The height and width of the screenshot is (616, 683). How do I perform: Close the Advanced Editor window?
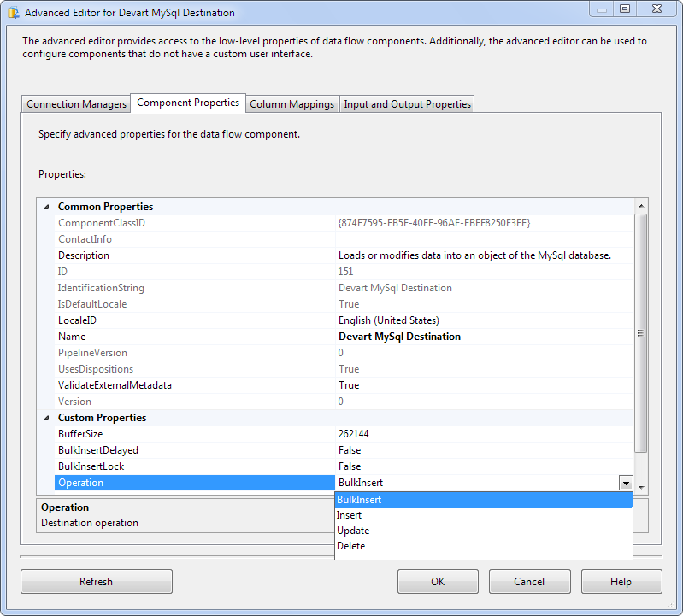(657, 9)
